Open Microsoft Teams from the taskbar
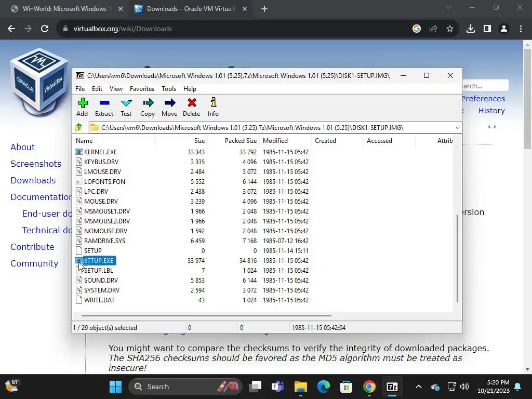The image size is (532, 399). point(277,387)
